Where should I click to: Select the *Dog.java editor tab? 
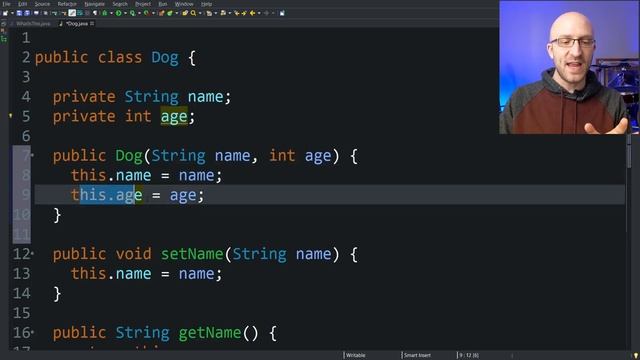coord(76,24)
